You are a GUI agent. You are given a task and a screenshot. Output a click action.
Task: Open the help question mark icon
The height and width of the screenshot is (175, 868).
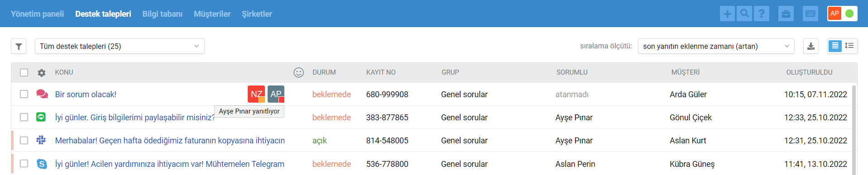[x=762, y=14]
